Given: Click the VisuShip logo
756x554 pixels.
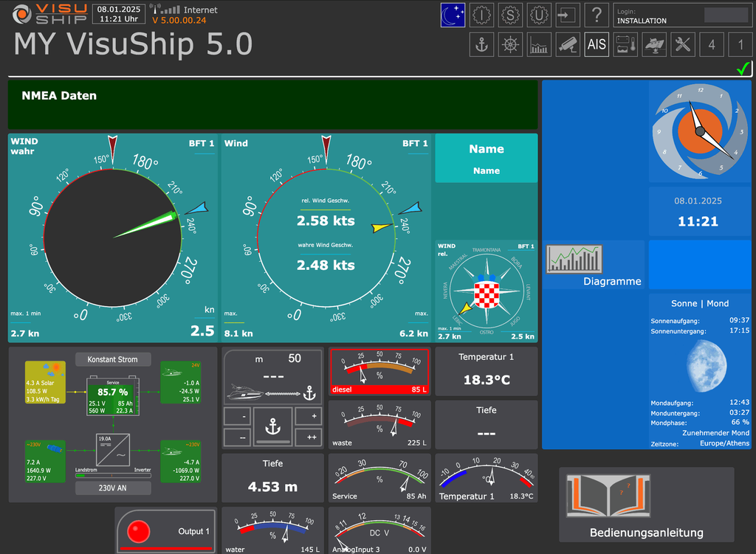Looking at the screenshot, I should (x=49, y=14).
